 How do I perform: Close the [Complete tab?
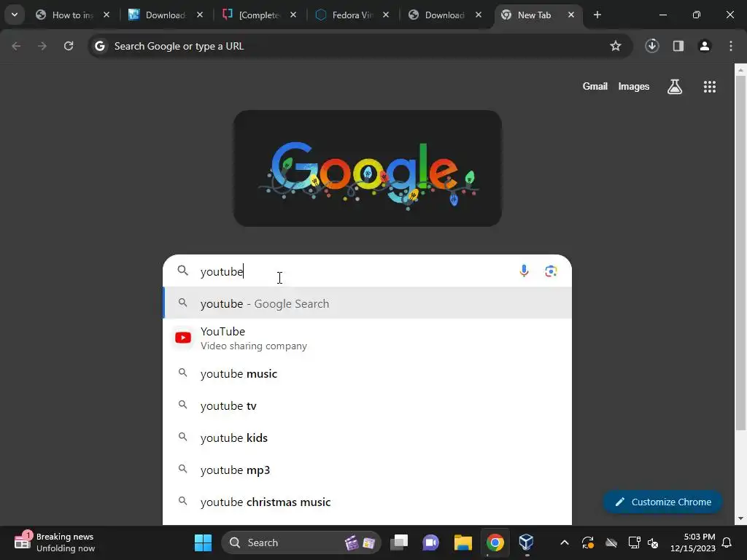click(293, 15)
